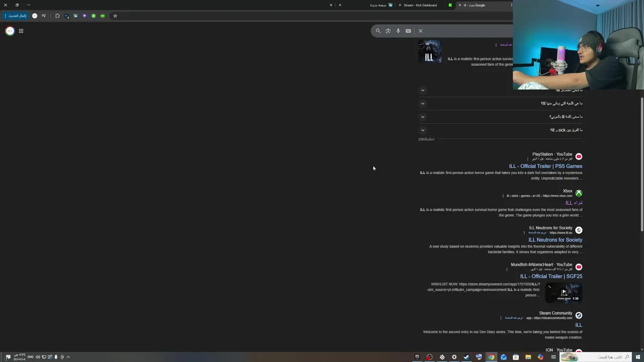
Task: Open Google Lens image search icon
Action: (388, 31)
